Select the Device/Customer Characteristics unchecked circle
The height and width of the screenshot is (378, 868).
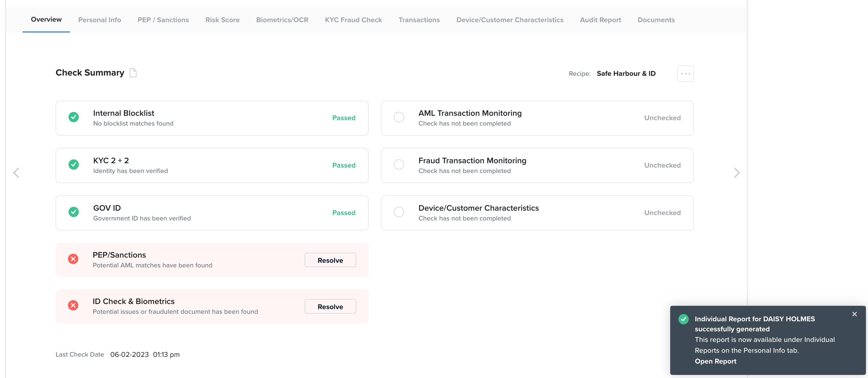pos(399,212)
